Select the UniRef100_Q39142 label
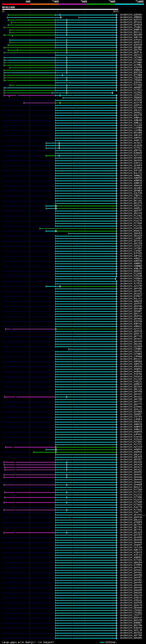 pos(131,598)
